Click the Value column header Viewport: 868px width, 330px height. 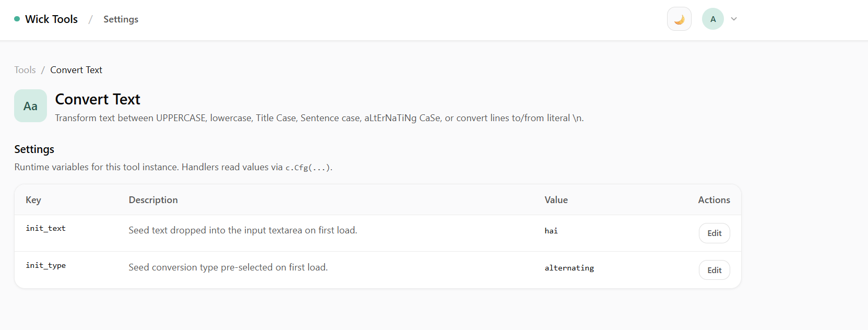(x=556, y=200)
